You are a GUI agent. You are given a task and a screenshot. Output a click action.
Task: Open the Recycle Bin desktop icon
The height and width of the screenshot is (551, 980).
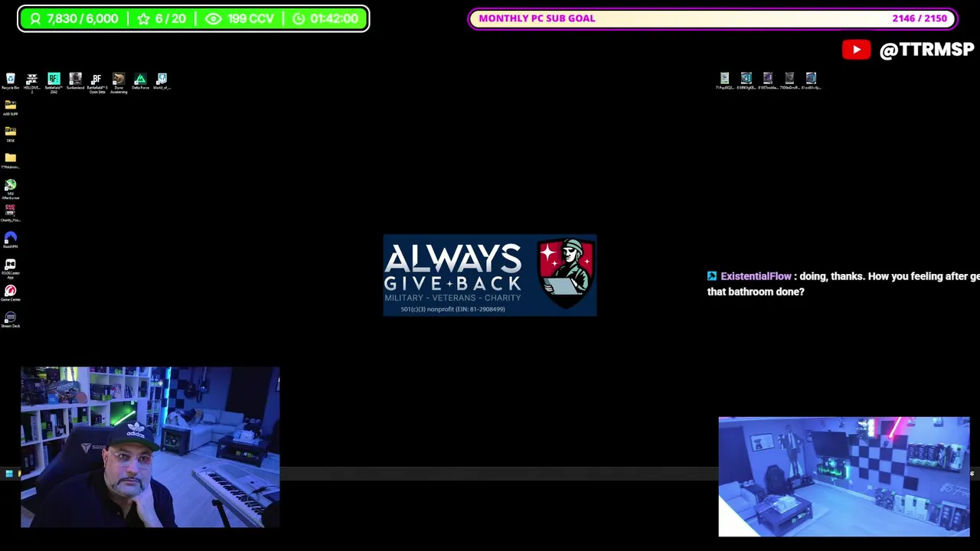click(11, 81)
